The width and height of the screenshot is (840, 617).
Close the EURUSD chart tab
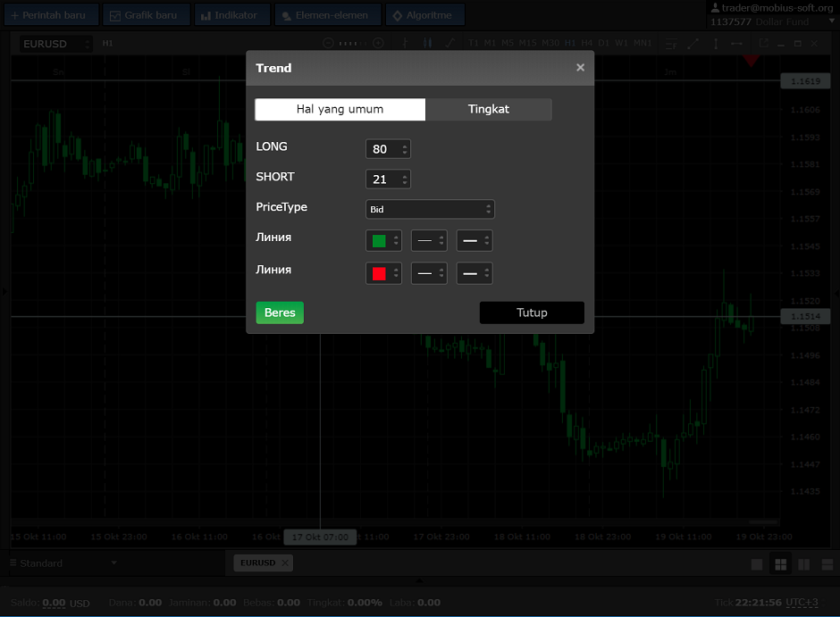tap(285, 563)
